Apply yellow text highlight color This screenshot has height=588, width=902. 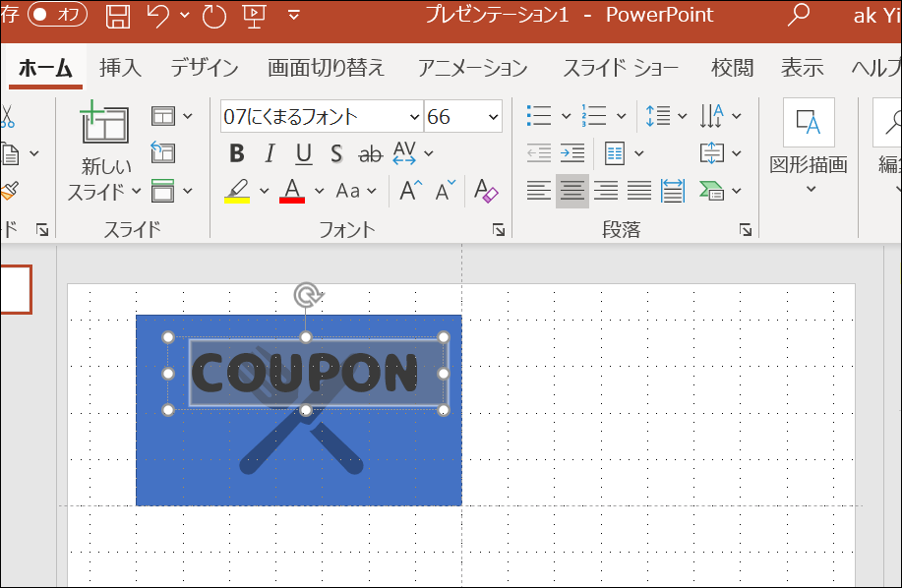(237, 191)
